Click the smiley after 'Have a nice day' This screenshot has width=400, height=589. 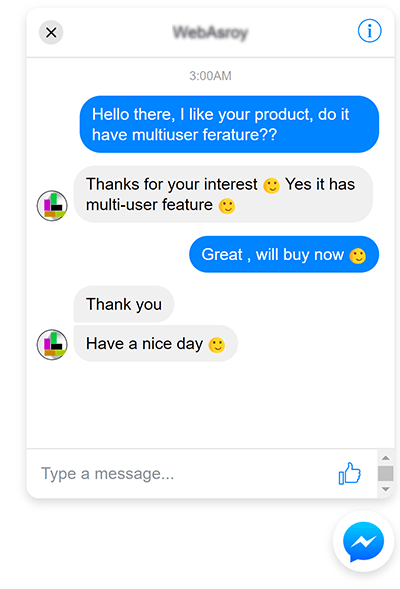tap(217, 344)
